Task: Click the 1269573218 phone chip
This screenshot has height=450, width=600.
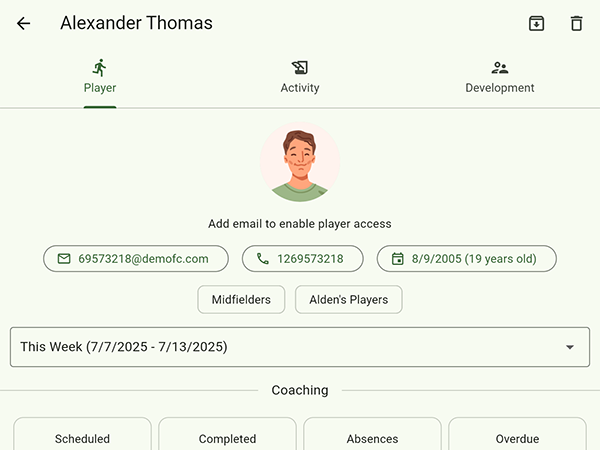Action: point(301,259)
